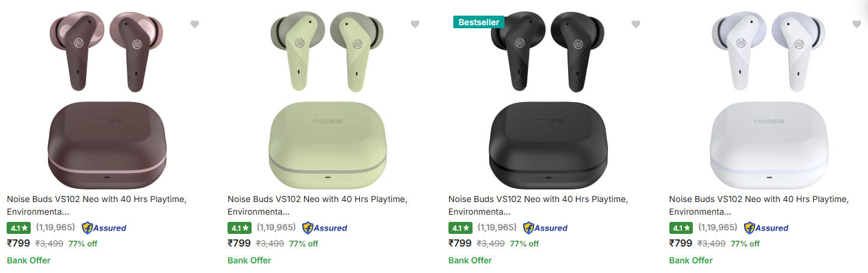Screen dimensions: 868x273
Task: Wishlist the black Noise Buds heart icon
Action: 636,24
